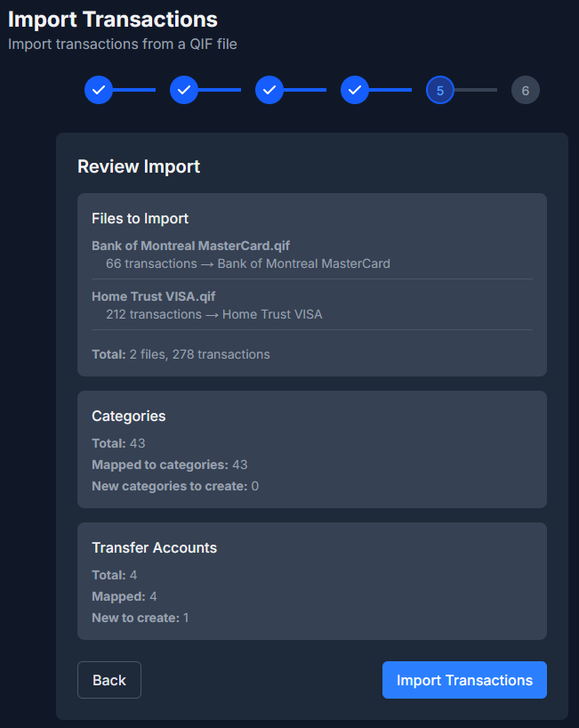
Task: Click the Import Transactions button
Action: (x=464, y=680)
